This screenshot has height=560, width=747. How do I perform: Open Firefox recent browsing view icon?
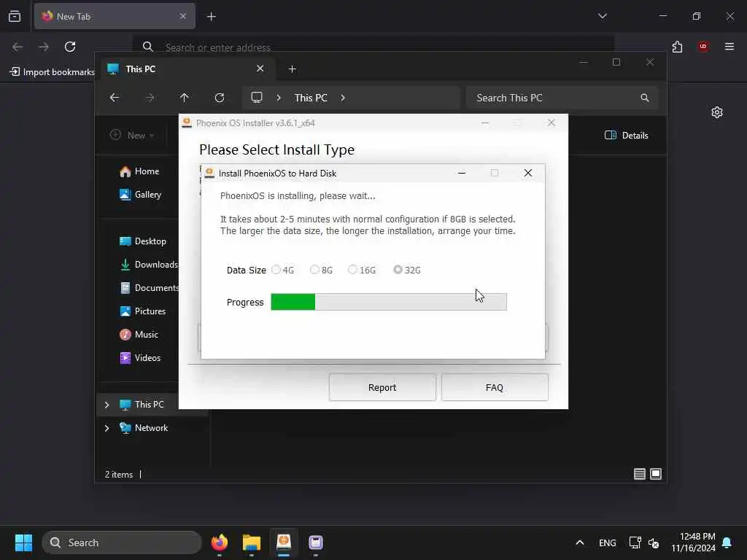pos(15,16)
